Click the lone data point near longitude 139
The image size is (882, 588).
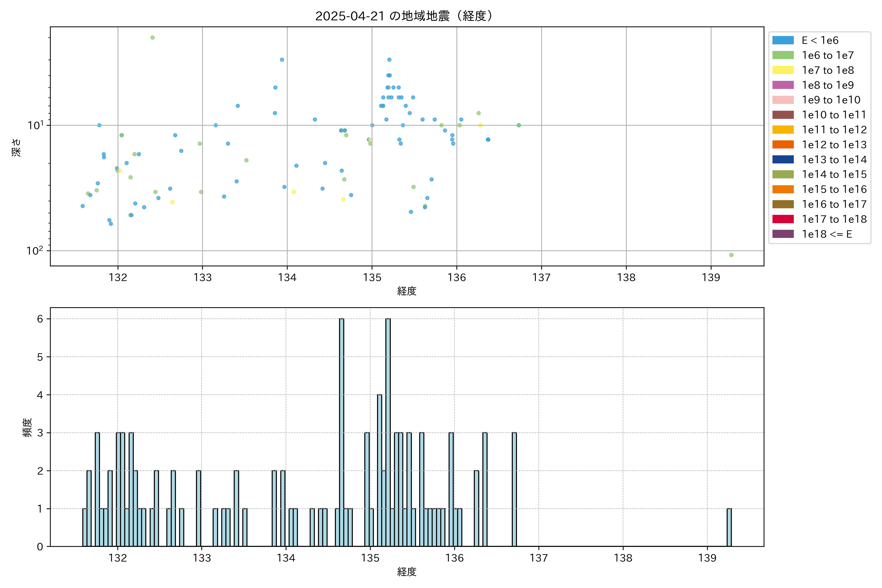pos(731,255)
